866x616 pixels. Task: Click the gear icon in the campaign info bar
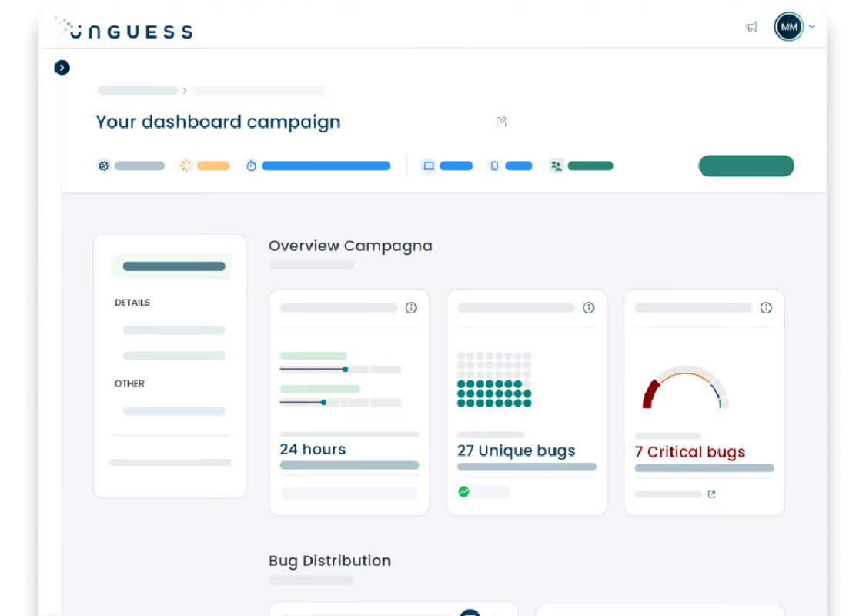point(104,166)
